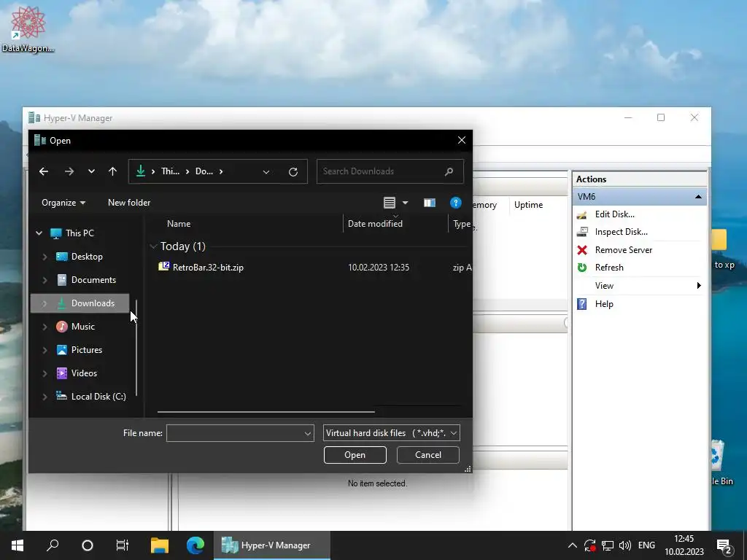Click Remove Server in Actions pane
Viewport: 747px width, 560px height.
pos(623,250)
